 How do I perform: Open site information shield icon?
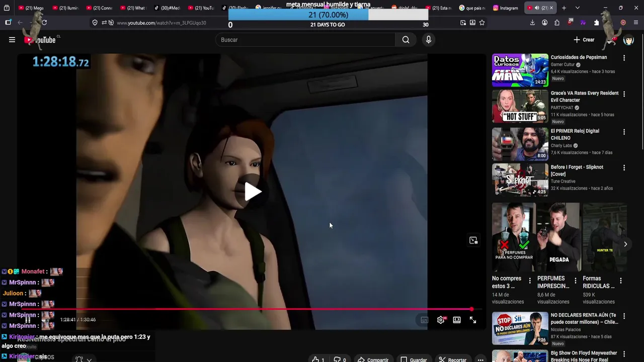pos(95,23)
